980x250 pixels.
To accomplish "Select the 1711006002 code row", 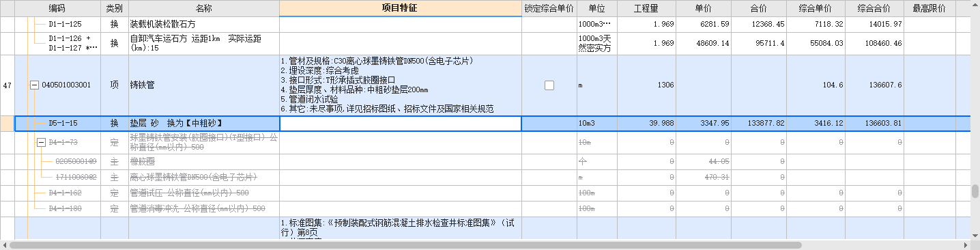I will click(x=76, y=177).
